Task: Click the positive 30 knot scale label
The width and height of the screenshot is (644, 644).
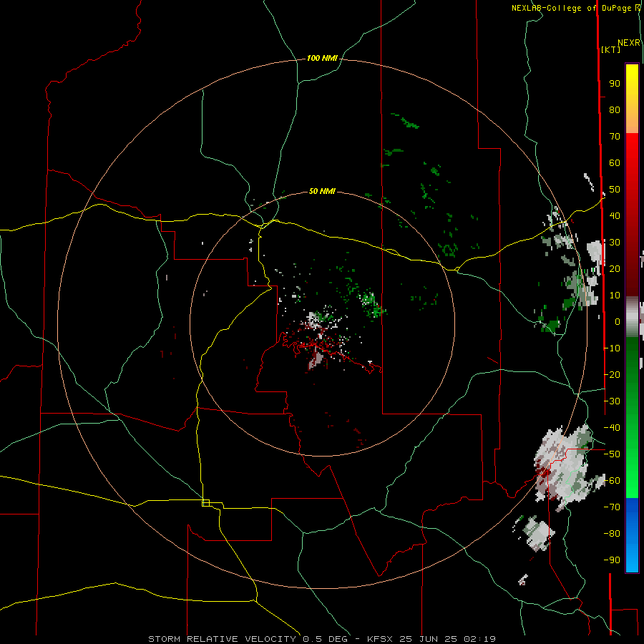Action: [x=615, y=243]
